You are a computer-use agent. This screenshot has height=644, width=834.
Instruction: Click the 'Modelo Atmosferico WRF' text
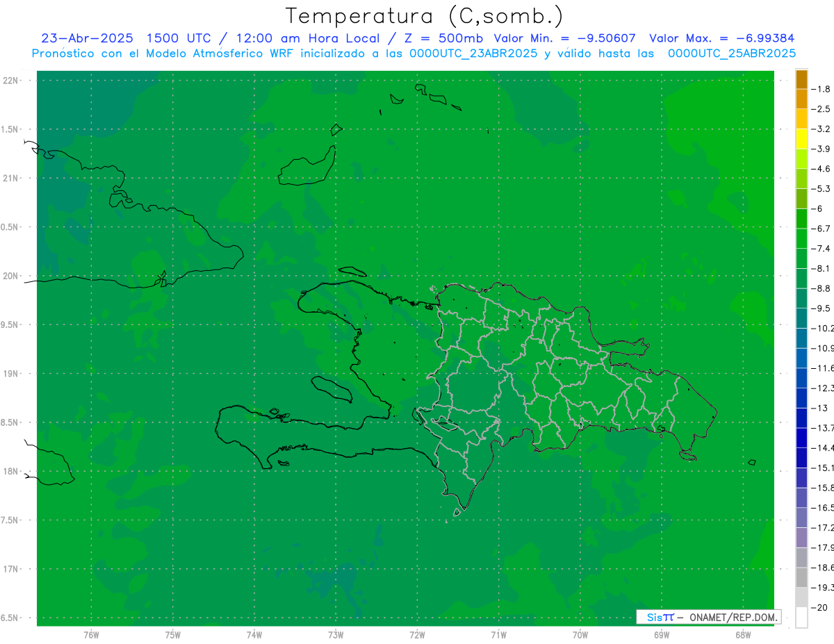219,53
